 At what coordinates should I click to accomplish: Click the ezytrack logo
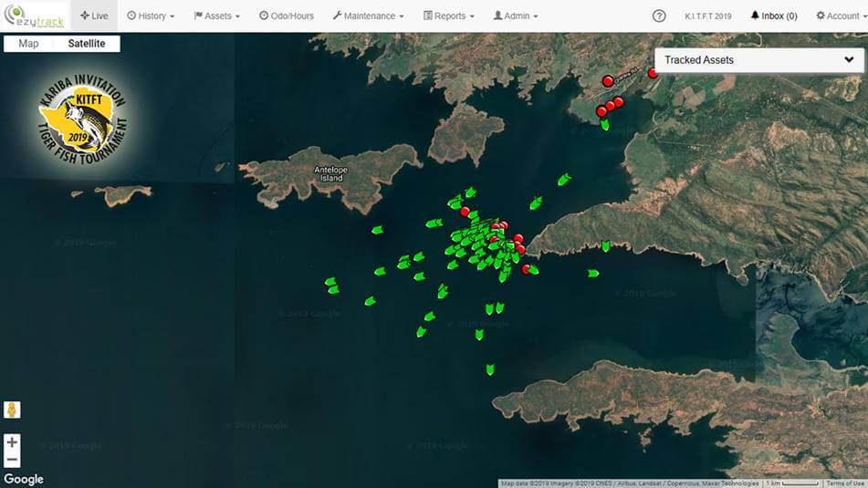[x=35, y=16]
